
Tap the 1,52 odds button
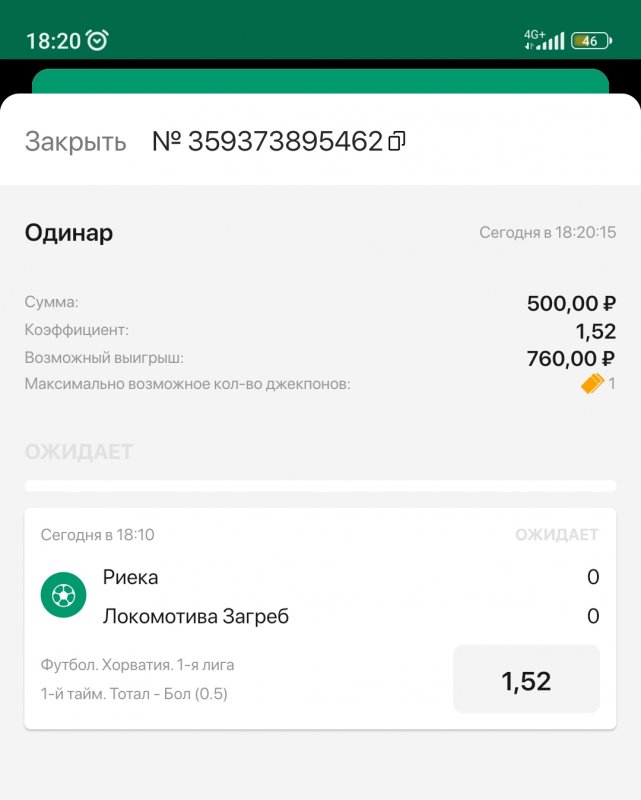coord(526,680)
